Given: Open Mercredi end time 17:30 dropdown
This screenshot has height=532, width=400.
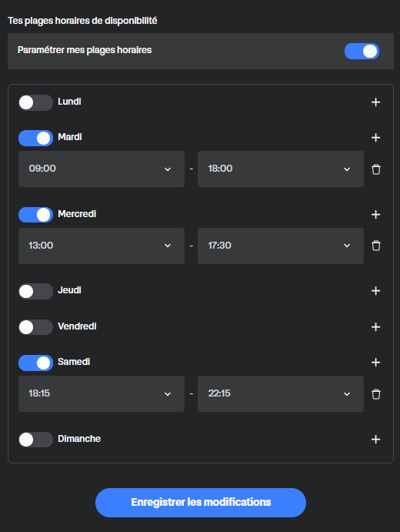Looking at the screenshot, I should click(281, 246).
